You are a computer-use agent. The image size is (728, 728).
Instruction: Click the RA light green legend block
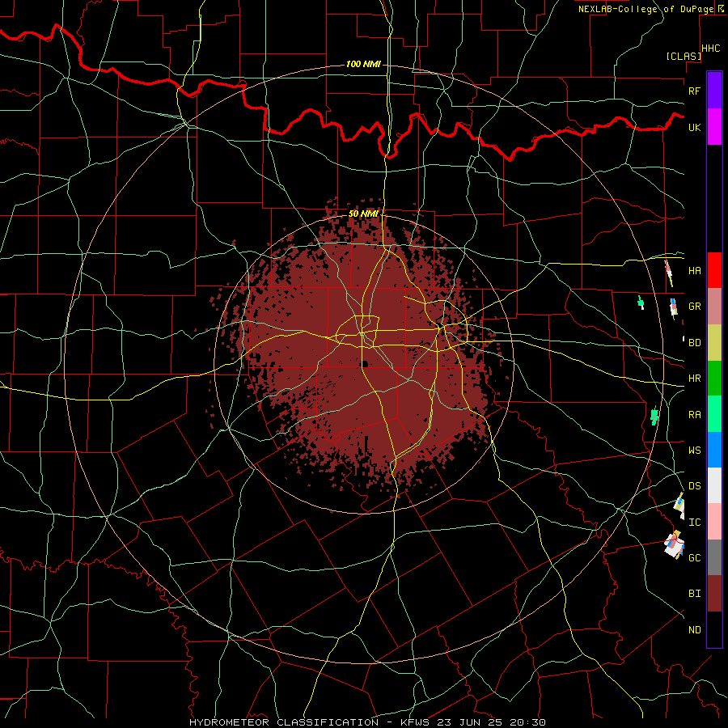click(714, 414)
